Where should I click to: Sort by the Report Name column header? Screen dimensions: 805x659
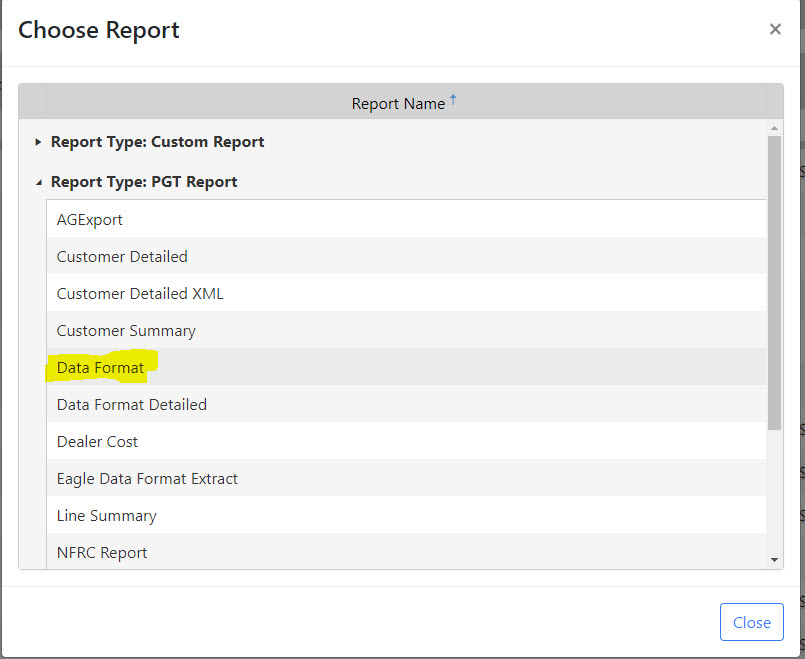pos(398,103)
